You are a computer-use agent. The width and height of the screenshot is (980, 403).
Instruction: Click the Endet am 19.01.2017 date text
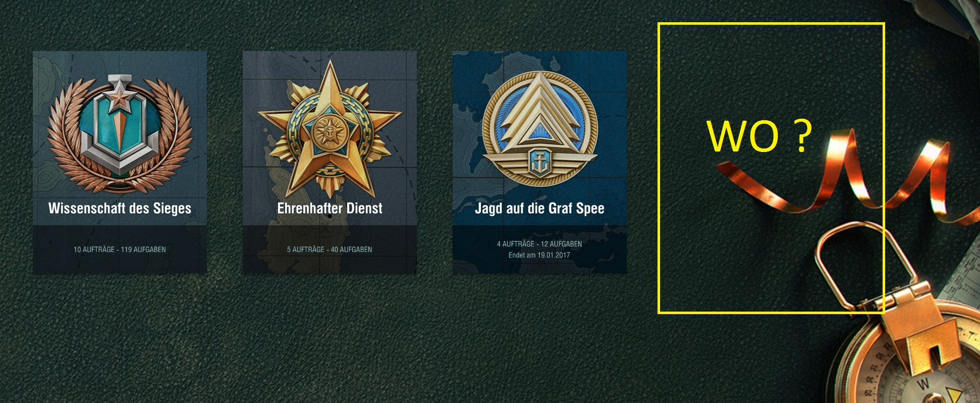(539, 255)
